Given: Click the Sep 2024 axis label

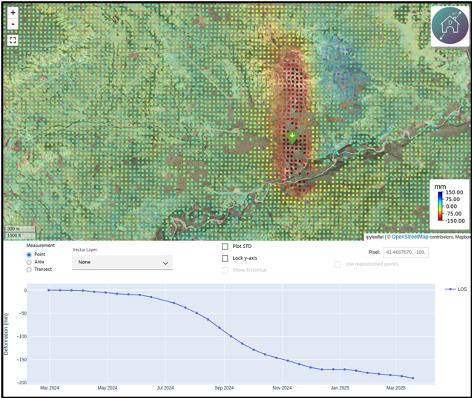Looking at the screenshot, I should click(x=224, y=388).
